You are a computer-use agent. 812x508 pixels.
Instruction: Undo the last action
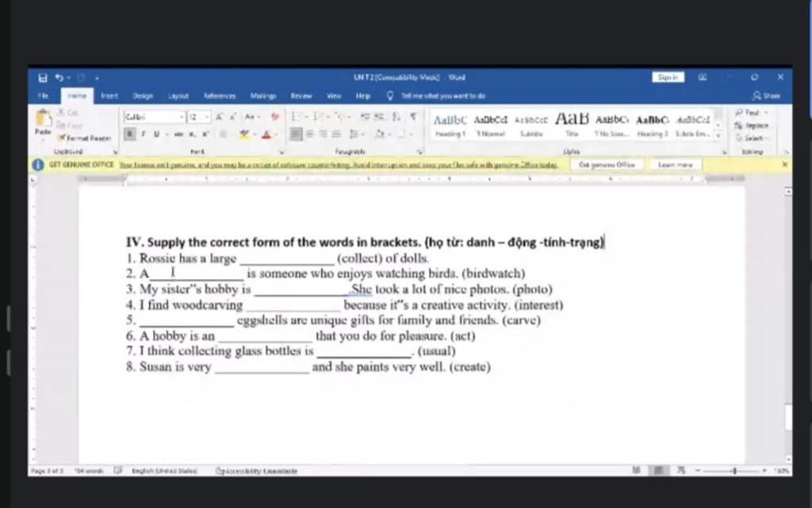point(59,78)
